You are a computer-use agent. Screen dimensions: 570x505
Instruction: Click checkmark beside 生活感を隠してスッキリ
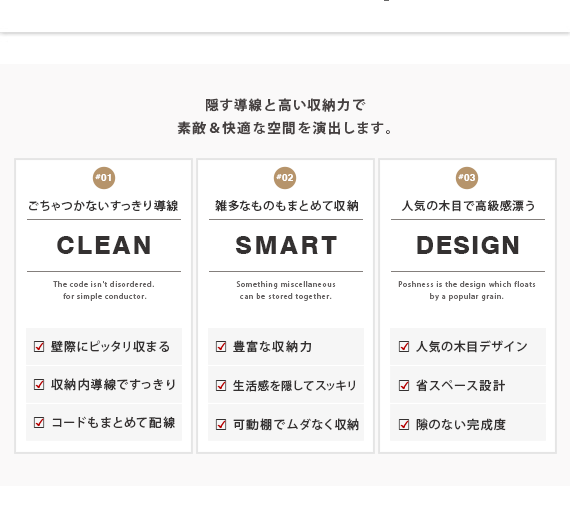pyautogui.click(x=221, y=385)
